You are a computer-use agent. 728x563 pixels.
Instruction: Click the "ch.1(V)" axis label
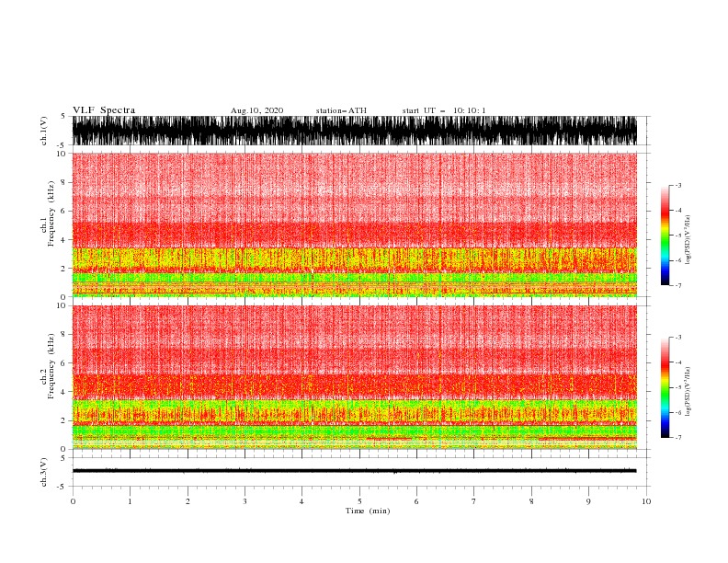tap(44, 131)
